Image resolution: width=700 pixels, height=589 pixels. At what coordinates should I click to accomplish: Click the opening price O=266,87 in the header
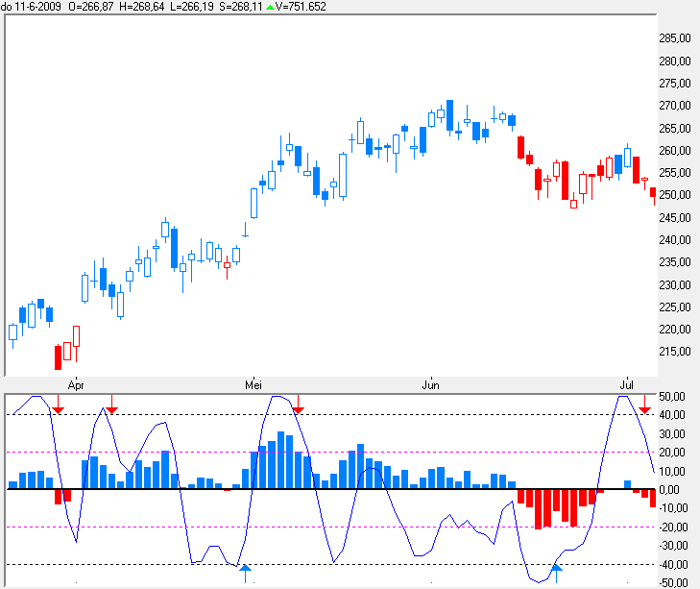click(97, 6)
